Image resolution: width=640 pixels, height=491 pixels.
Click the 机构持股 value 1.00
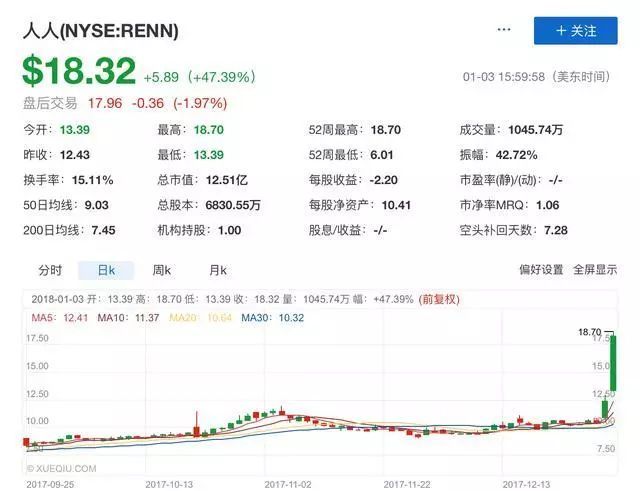pyautogui.click(x=229, y=231)
